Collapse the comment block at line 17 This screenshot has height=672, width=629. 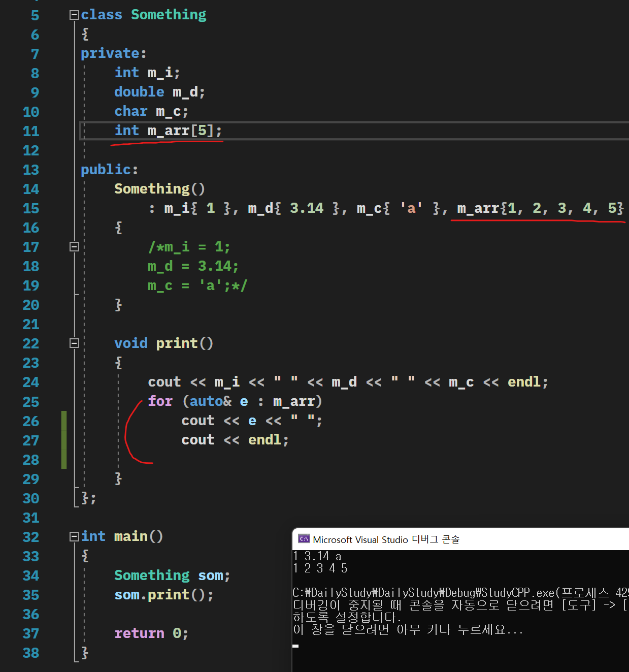[74, 247]
